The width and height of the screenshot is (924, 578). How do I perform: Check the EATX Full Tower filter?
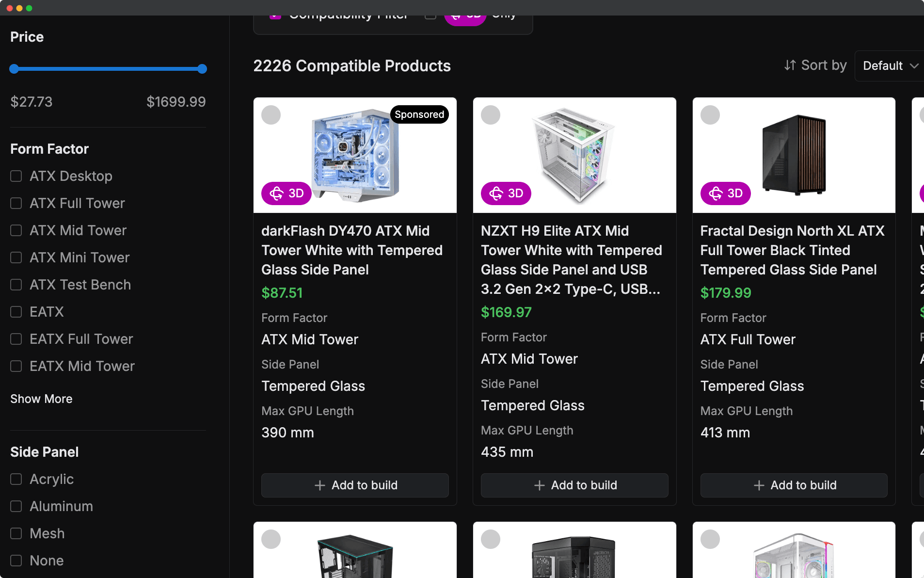(x=16, y=339)
